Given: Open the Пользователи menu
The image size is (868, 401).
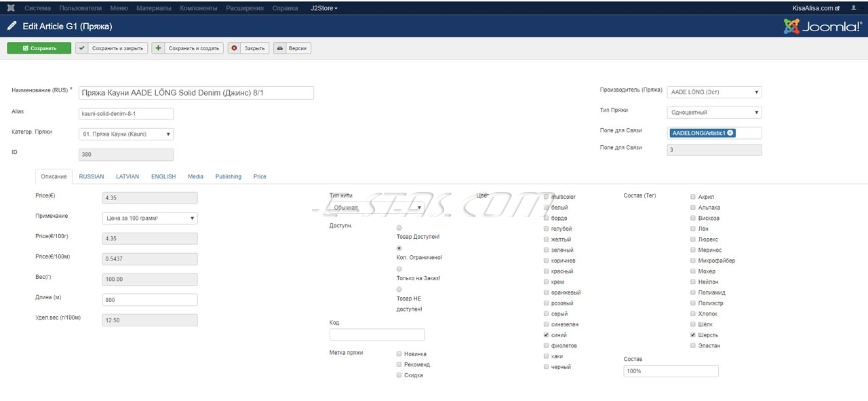Looking at the screenshot, I should pyautogui.click(x=81, y=8).
